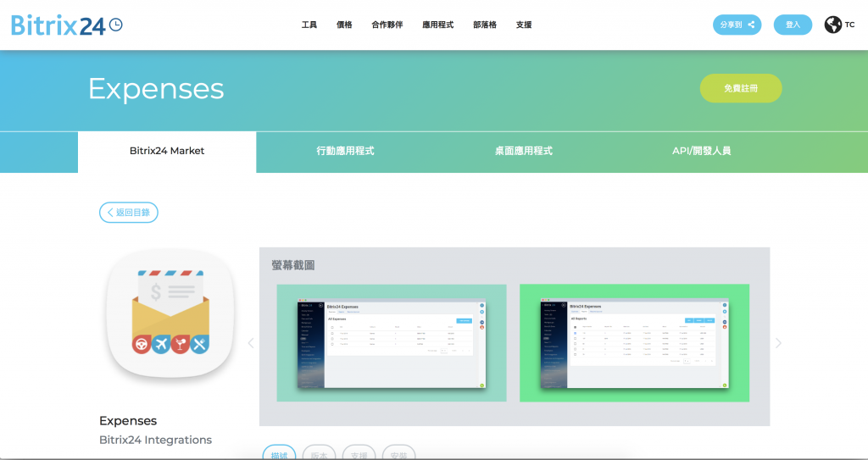Open the 部落格 menu item

pyautogui.click(x=485, y=25)
